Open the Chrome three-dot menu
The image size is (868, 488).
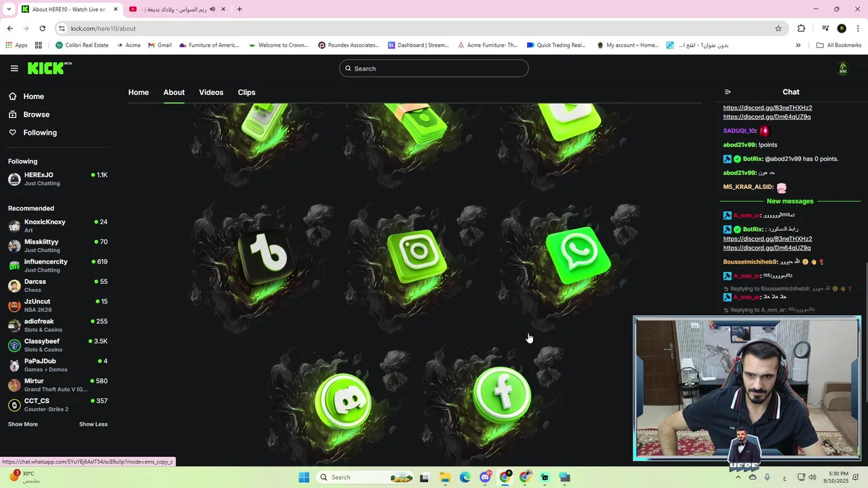858,28
